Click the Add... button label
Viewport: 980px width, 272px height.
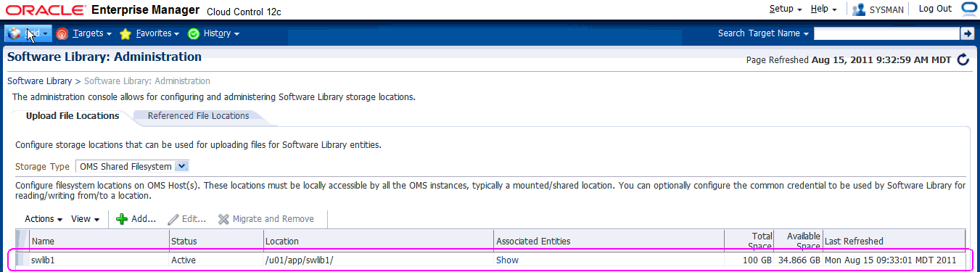point(144,219)
